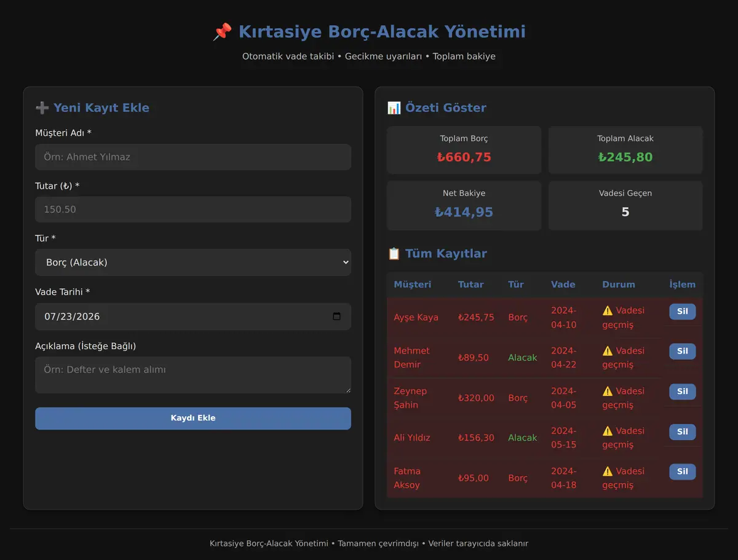The image size is (738, 560).
Task: Click the Vade column header
Action: click(563, 285)
